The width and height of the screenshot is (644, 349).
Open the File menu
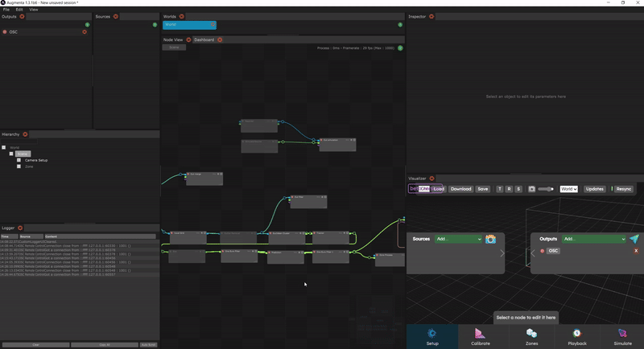click(6, 10)
